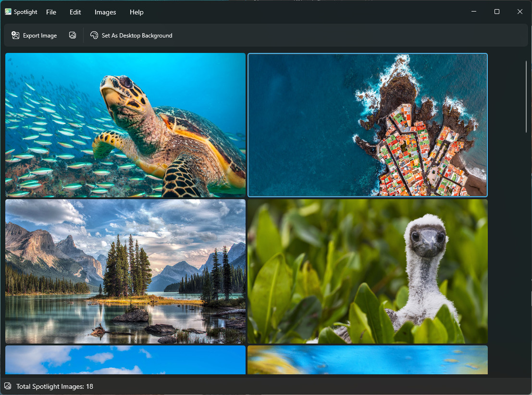Select the partially visible bottom-right water thumbnail

[x=368, y=360]
